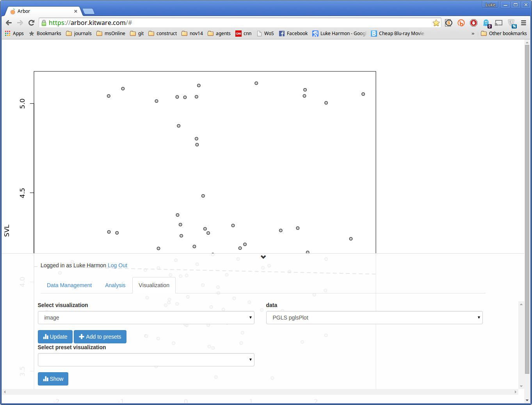Open the Chrome hamburger menu
This screenshot has width=532, height=405.
click(x=524, y=23)
